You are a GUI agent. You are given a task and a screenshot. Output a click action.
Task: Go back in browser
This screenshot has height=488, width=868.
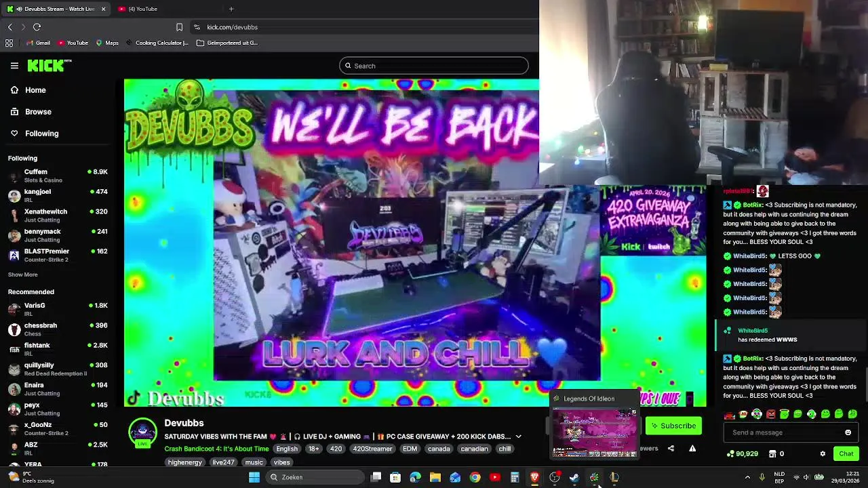(x=9, y=27)
